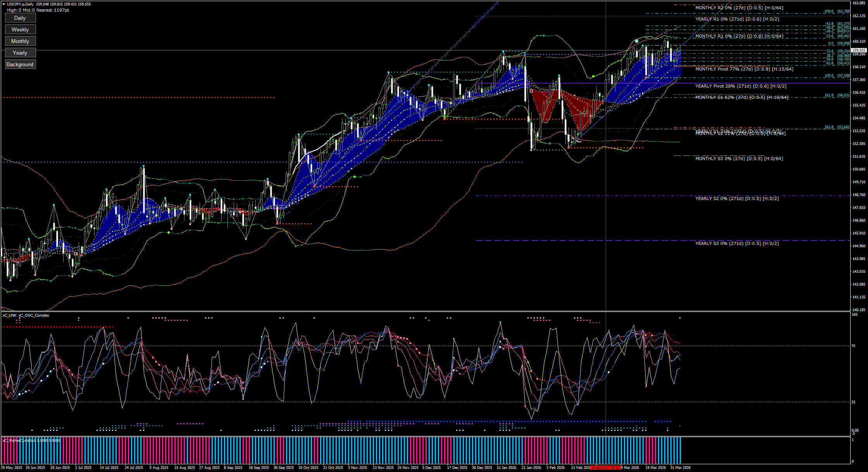Click the YEARLY S2 0% level label
The width and height of the screenshot is (868, 472).
tap(737, 198)
